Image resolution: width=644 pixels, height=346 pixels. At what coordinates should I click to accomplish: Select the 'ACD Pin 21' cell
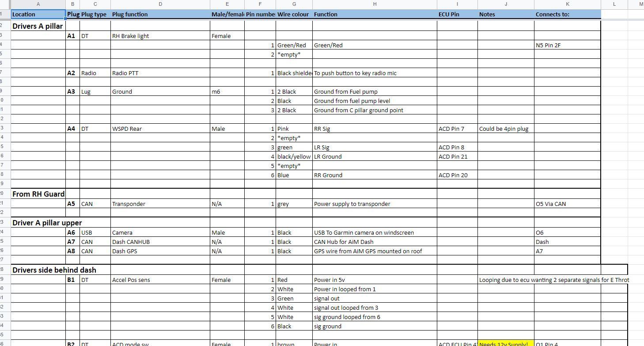[457, 156]
